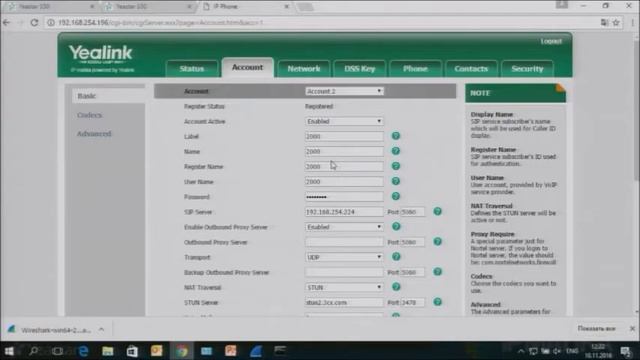Click the translate icon in address bar

(x=604, y=22)
